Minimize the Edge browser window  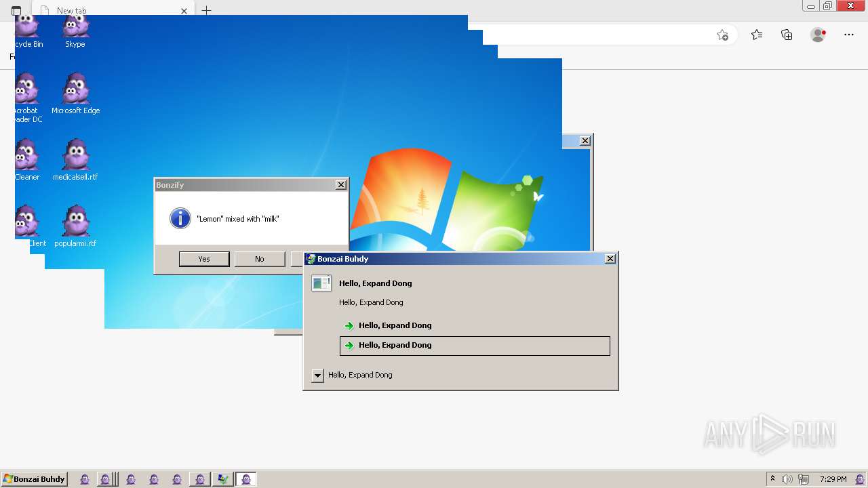click(811, 6)
